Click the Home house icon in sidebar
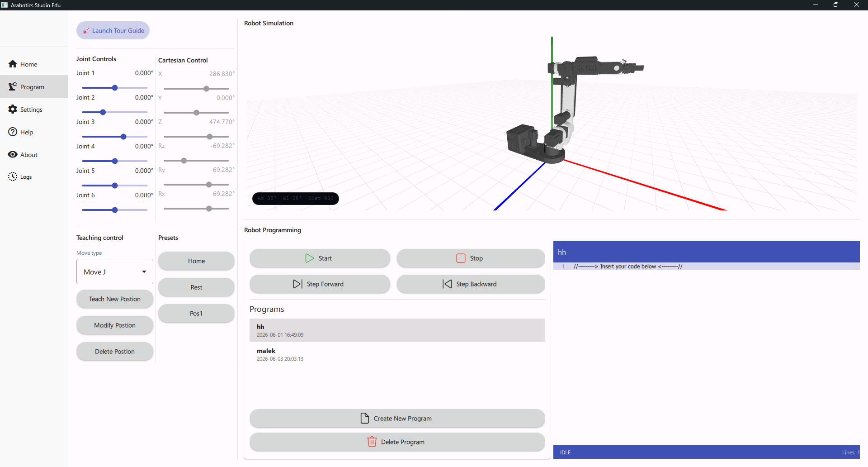 [x=13, y=64]
